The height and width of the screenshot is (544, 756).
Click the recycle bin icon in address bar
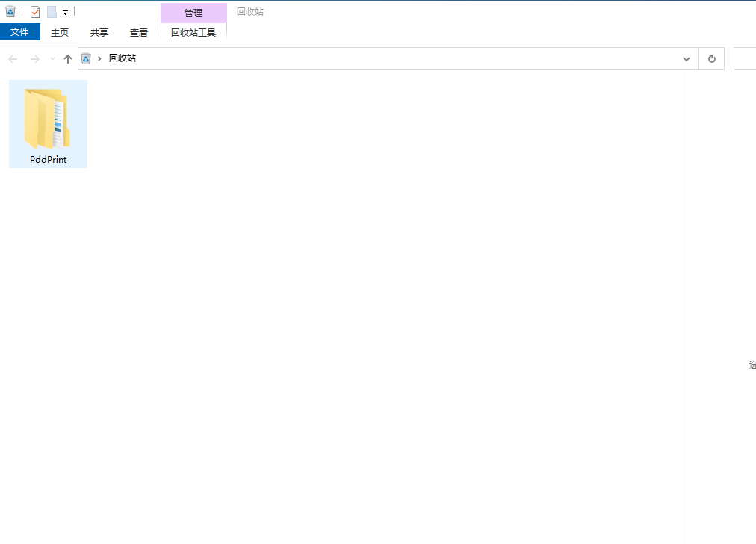pos(87,58)
